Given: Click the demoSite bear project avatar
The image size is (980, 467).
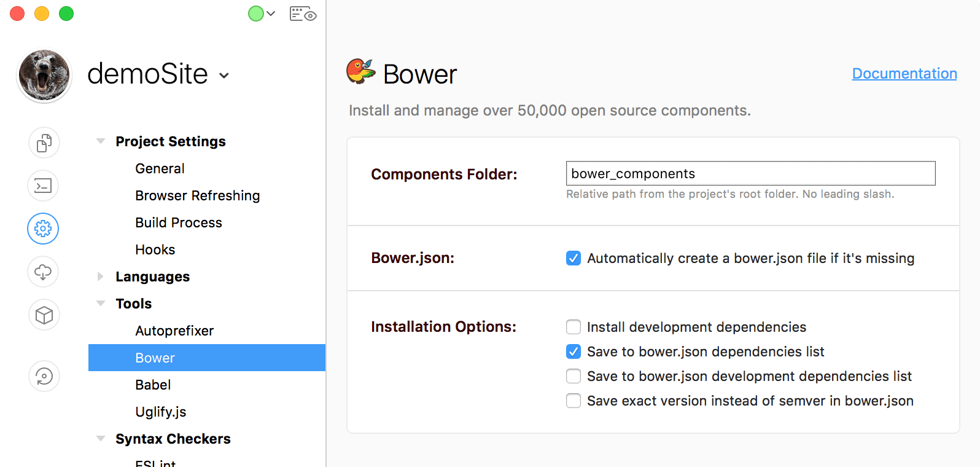Looking at the screenshot, I should [x=44, y=76].
